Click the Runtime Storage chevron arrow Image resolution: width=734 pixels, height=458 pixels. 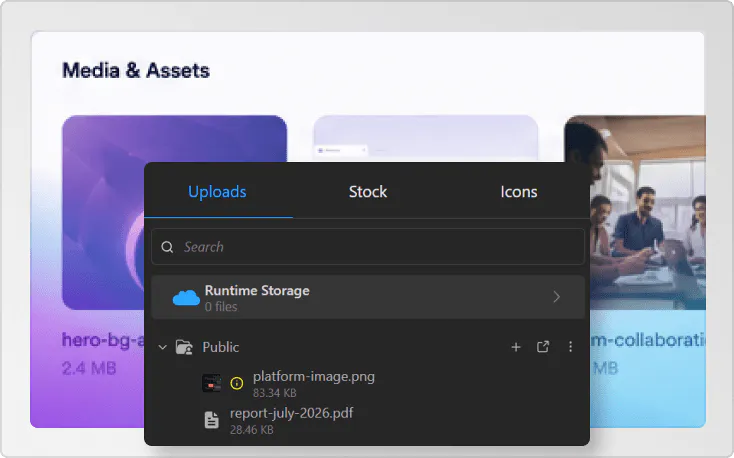coord(557,297)
